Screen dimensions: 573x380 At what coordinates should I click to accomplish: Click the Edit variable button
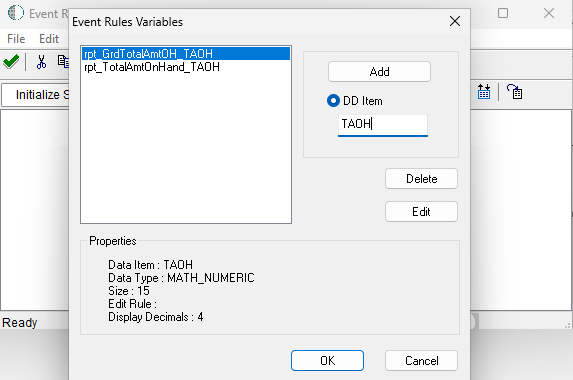pyautogui.click(x=421, y=212)
